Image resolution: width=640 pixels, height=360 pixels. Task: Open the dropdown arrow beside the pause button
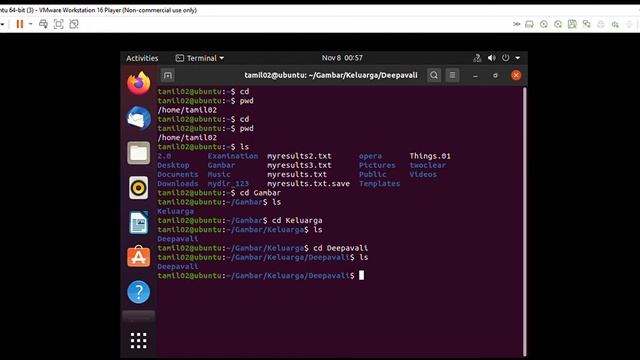tap(31, 24)
